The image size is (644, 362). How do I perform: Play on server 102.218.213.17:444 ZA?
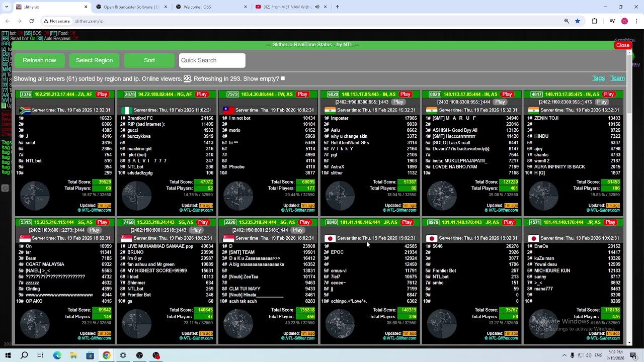(x=102, y=95)
